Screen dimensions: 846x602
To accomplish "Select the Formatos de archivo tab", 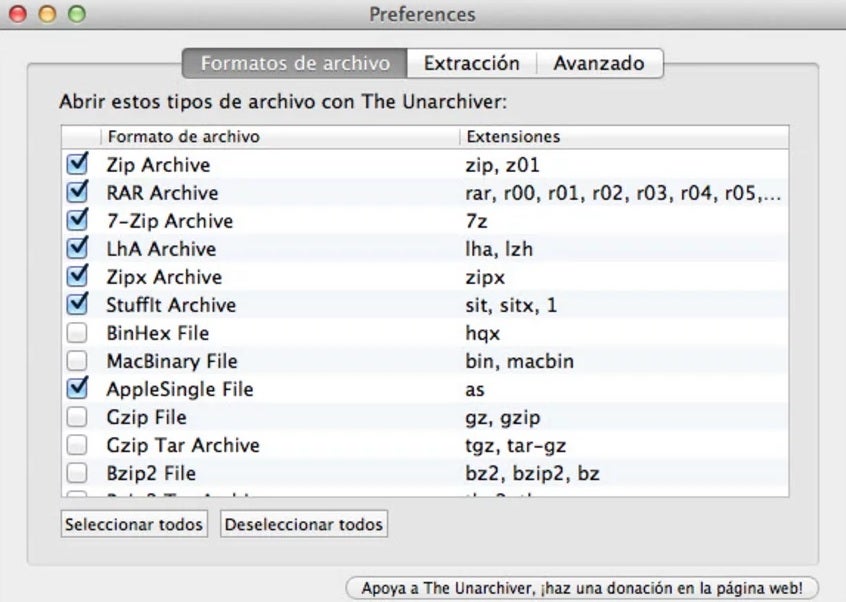I will 295,63.
